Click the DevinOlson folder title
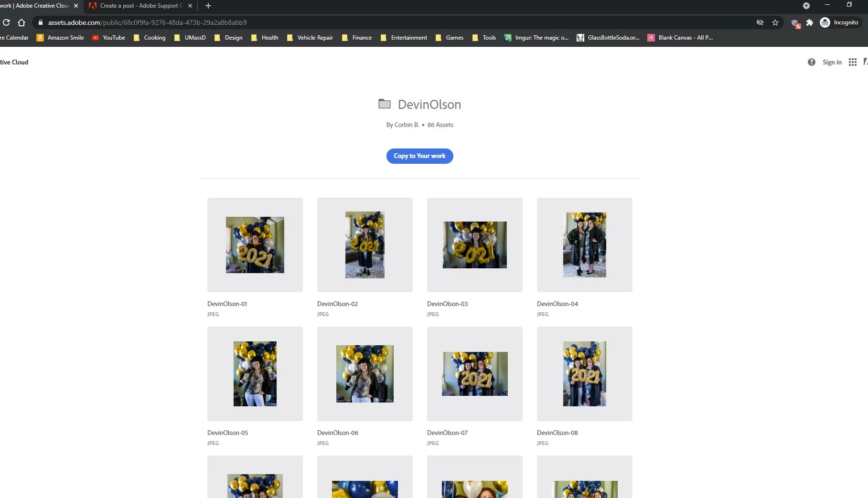The width and height of the screenshot is (868, 498). pos(429,104)
